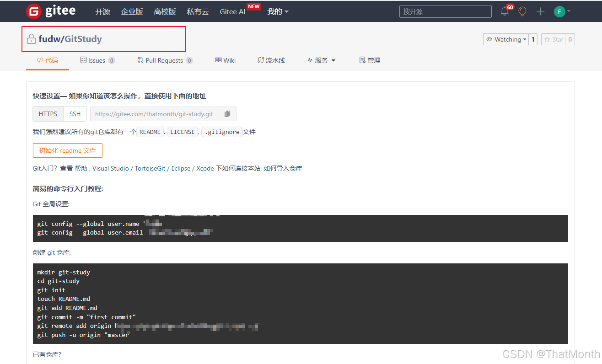Screen dimensions: 602x364
Task: Click the 已有仓库? heading
Action: pos(47,354)
